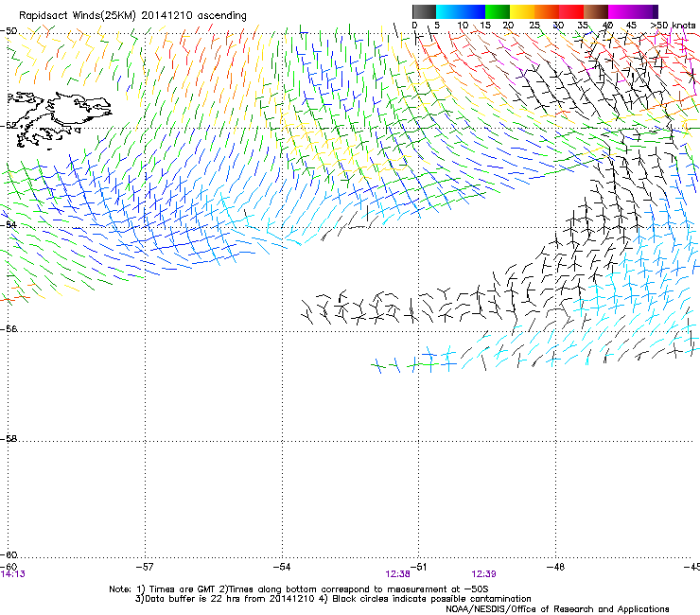700x615 pixels.
Task: Click the '>50 knots' legend label
Action: point(673,26)
